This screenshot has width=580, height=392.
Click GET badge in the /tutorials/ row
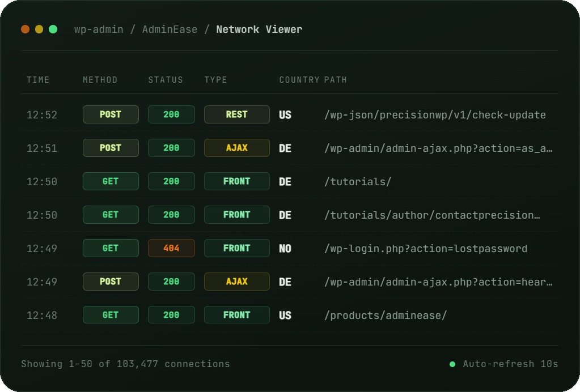(x=111, y=181)
